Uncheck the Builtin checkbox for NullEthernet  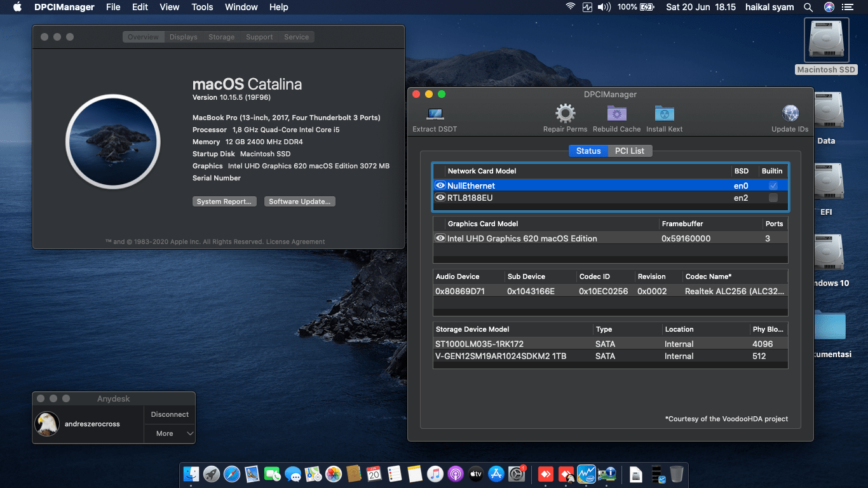[x=773, y=186]
